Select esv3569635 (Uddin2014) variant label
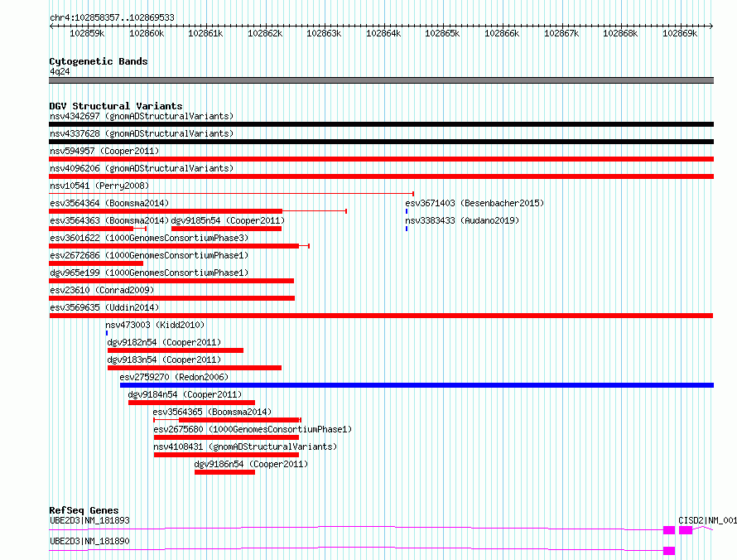Image resolution: width=737 pixels, height=560 pixels. [x=104, y=307]
